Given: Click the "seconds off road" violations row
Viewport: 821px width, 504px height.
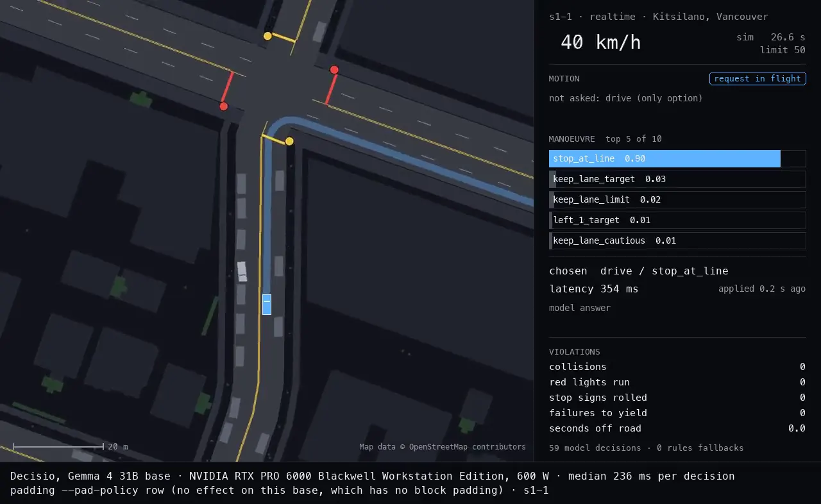Looking at the screenshot, I should point(677,428).
